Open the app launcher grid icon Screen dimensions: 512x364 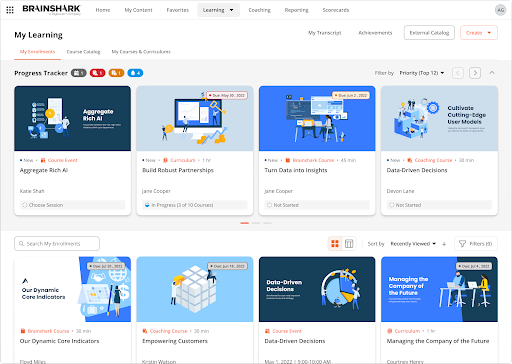(x=10, y=10)
